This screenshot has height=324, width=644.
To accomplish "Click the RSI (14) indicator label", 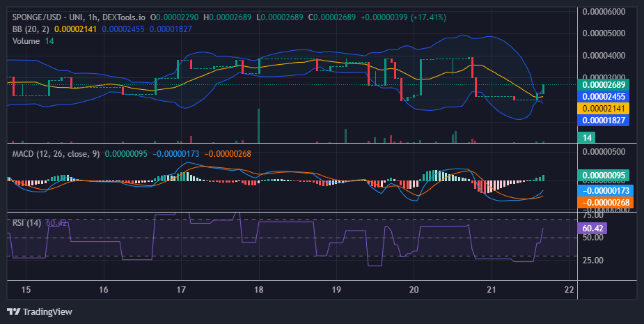I will 26,223.
